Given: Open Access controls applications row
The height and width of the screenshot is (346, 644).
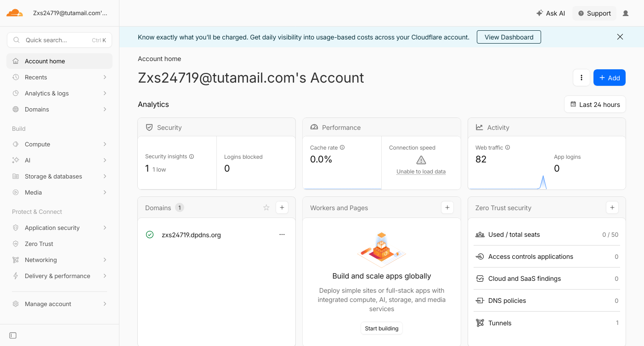Looking at the screenshot, I should pyautogui.click(x=547, y=257).
